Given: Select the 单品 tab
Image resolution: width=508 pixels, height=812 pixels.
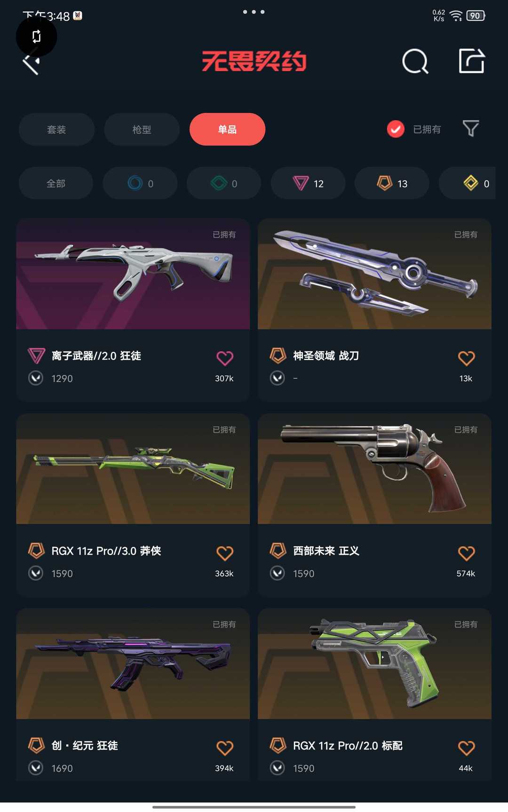Looking at the screenshot, I should pos(227,129).
